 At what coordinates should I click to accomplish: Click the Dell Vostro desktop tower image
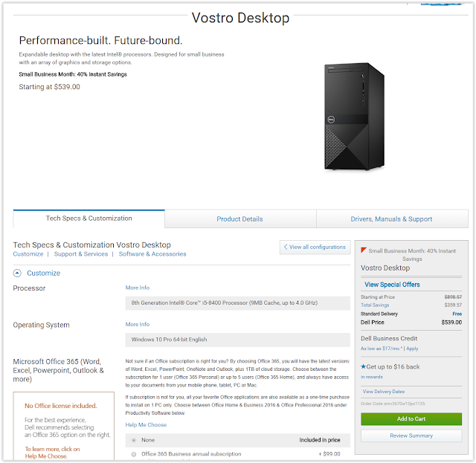[354, 117]
